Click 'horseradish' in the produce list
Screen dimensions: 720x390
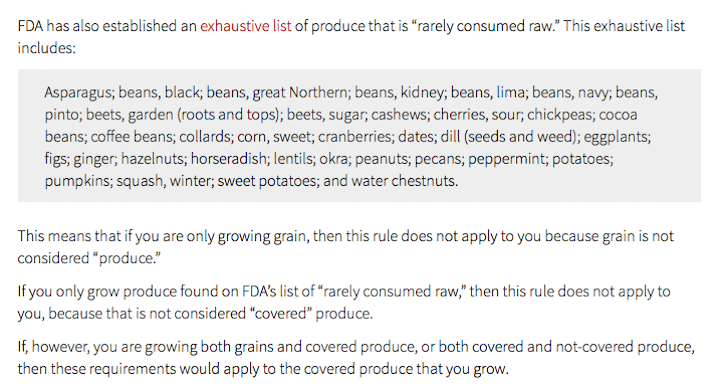229,159
